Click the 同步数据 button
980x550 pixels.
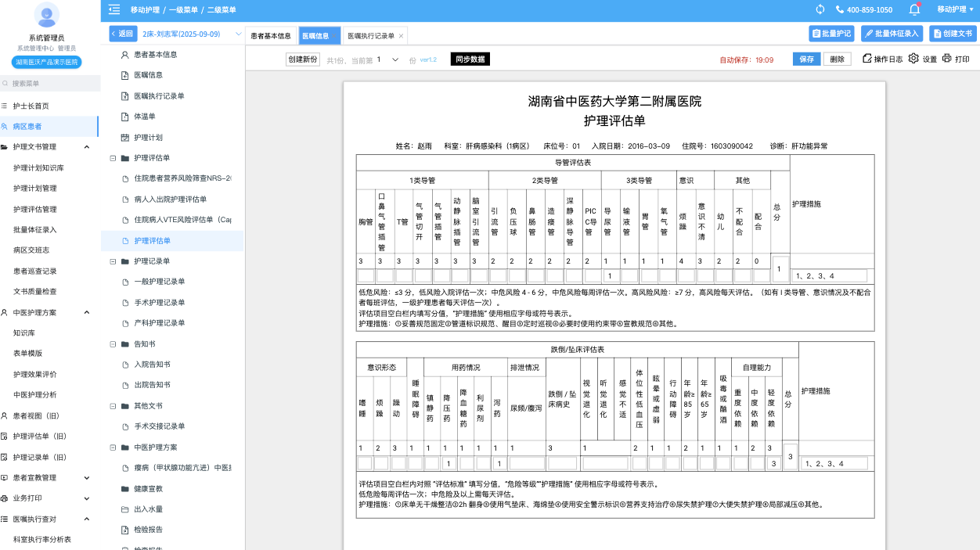pos(470,59)
